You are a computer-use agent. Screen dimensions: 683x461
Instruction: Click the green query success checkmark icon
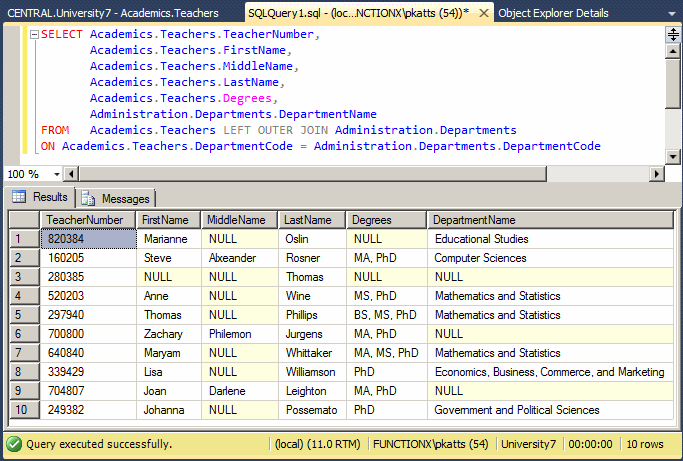14,444
